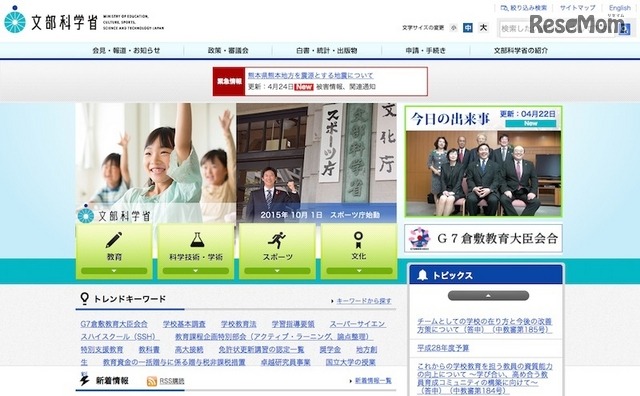Screen dimensions: 640x396
Task: Expand the 科学技術・学術 dropdown bar
Action: (196, 271)
